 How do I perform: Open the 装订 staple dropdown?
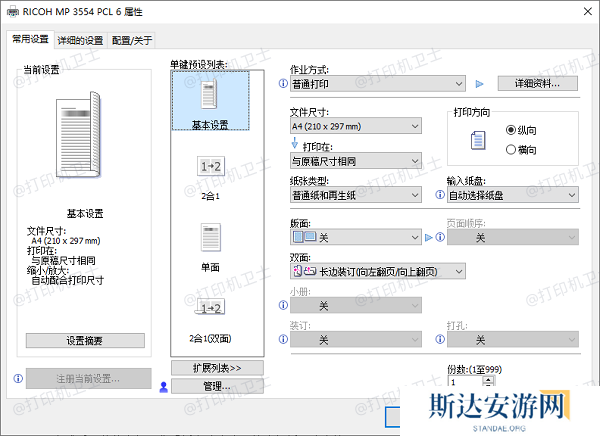tap(356, 339)
